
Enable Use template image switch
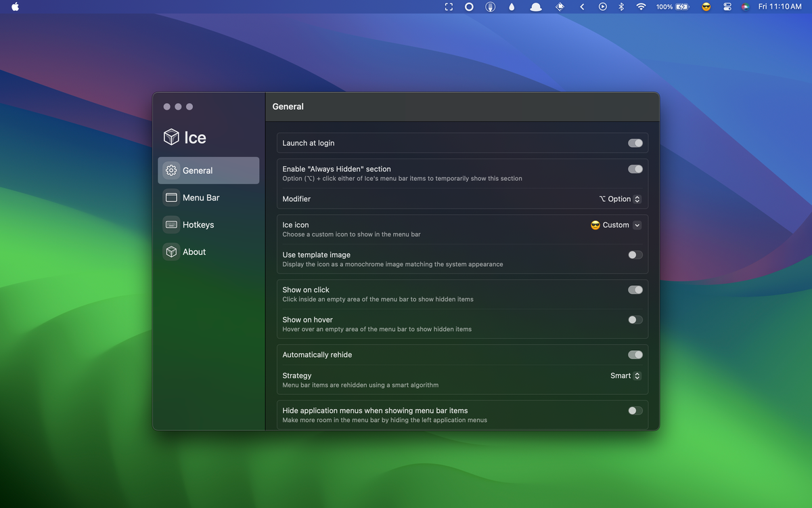[635, 255]
